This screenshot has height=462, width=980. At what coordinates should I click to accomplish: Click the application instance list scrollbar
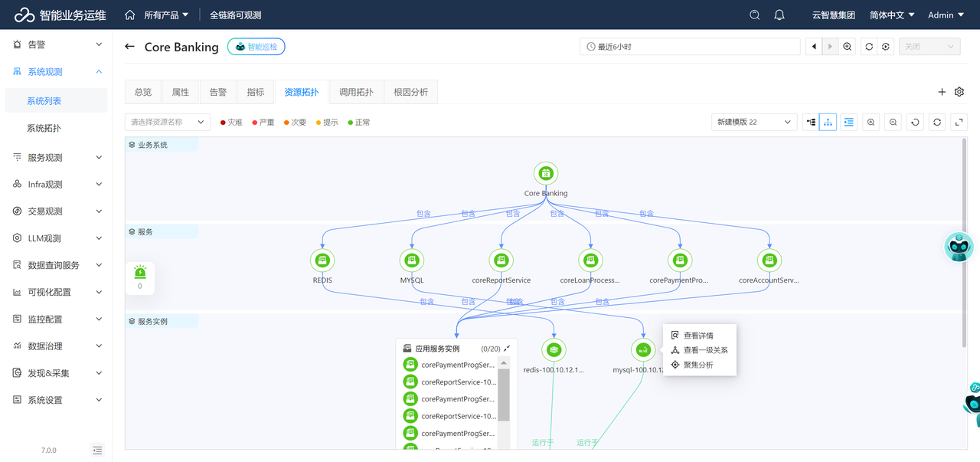(504, 395)
